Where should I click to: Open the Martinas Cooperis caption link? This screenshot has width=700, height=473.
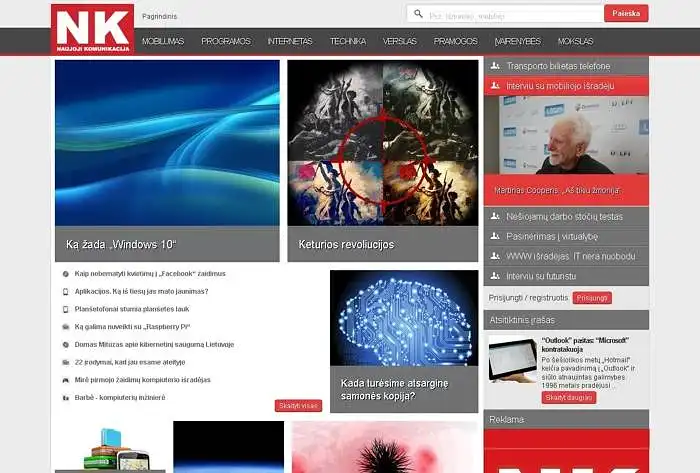click(557, 190)
